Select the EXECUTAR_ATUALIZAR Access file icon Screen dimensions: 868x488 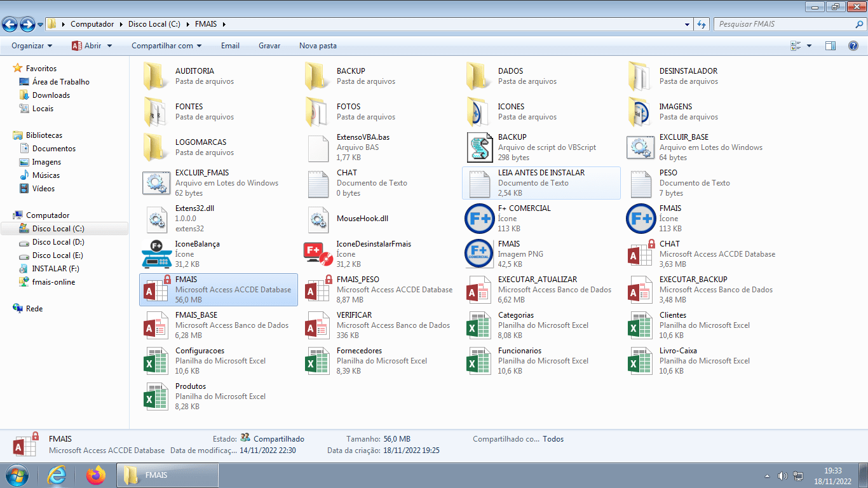pos(479,290)
